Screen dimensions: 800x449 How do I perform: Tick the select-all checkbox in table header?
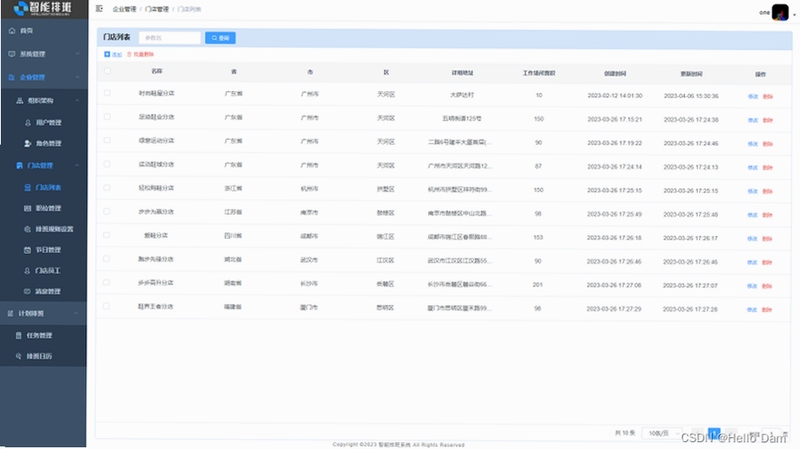point(107,71)
